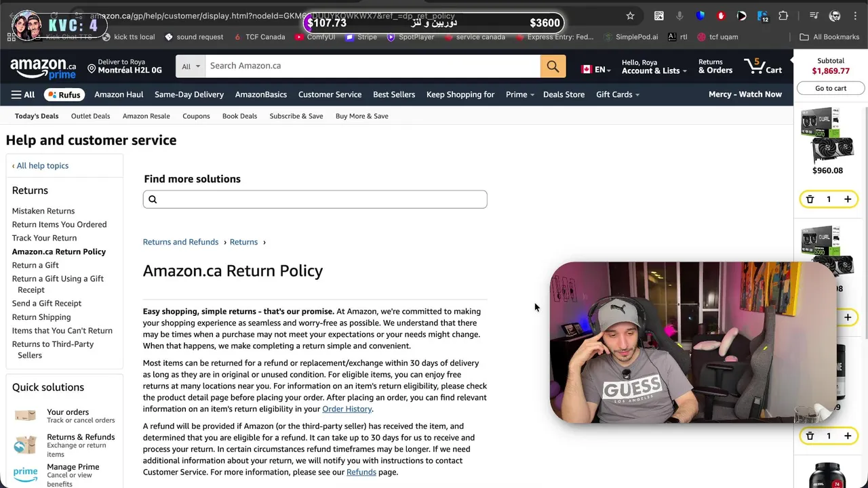The height and width of the screenshot is (488, 868).
Task: Expand the All search category dropdown
Action: click(191, 66)
